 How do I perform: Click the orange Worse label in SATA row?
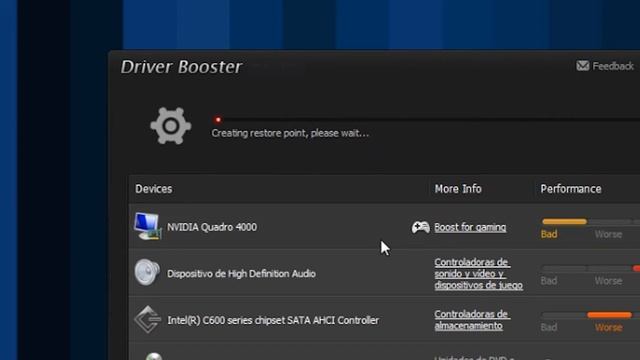click(608, 327)
